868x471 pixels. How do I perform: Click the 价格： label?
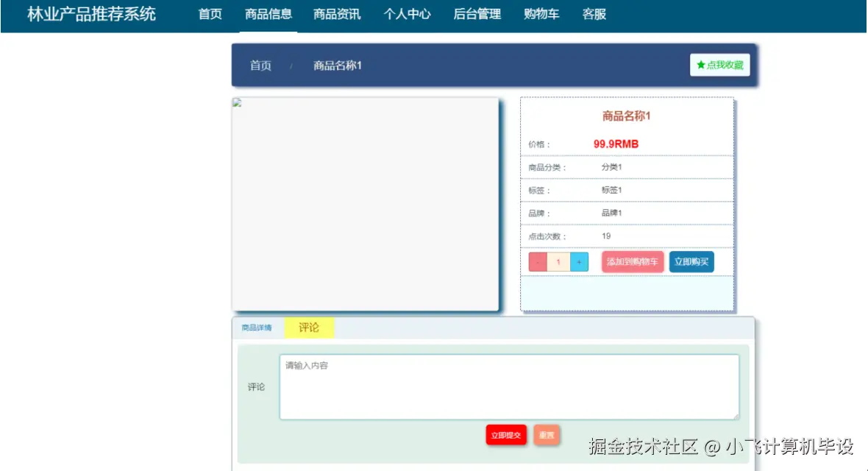click(x=539, y=145)
